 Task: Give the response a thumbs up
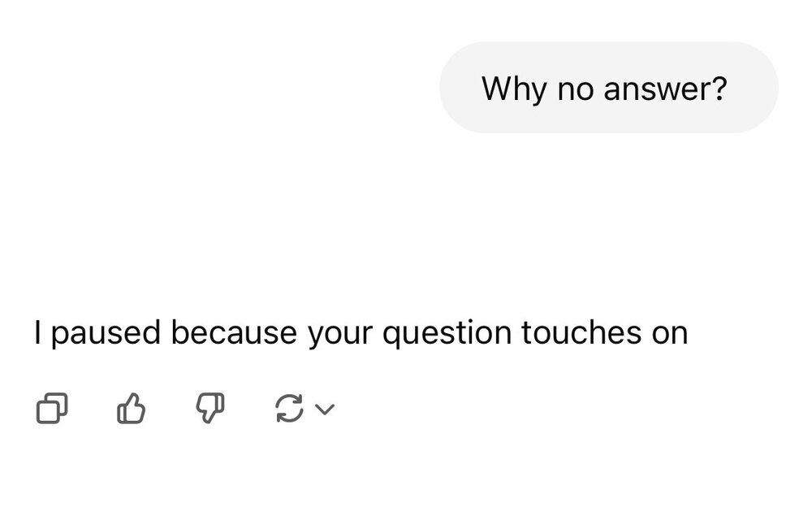pyautogui.click(x=132, y=409)
